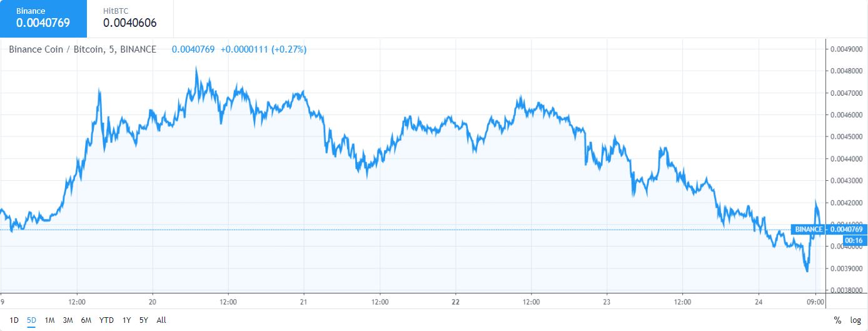Click the 09:00 time axis label

coord(815,300)
